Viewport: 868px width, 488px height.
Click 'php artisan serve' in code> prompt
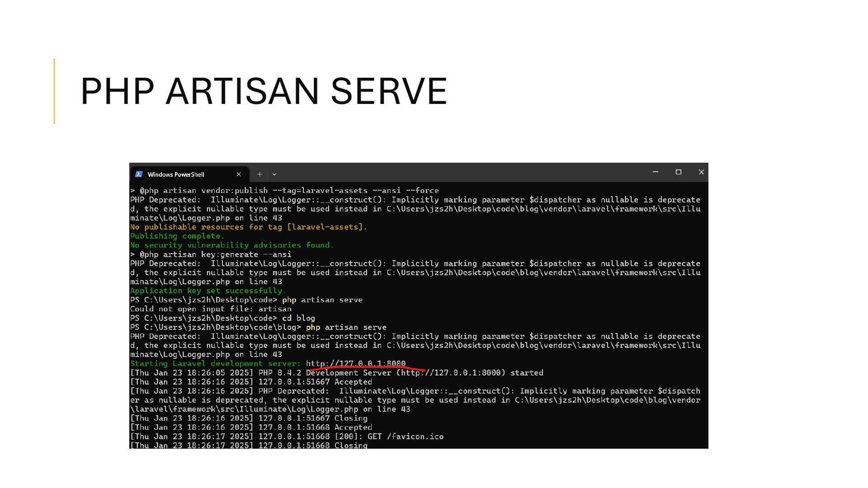[322, 300]
